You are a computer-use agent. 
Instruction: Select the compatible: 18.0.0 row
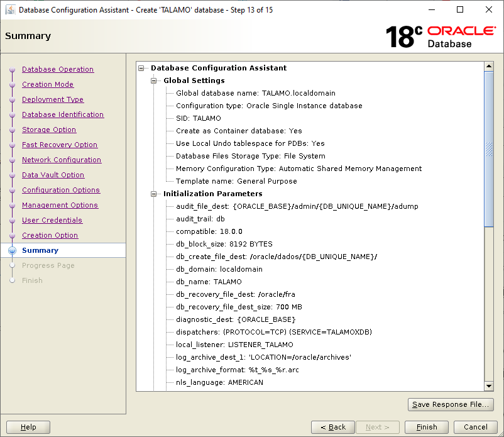(x=209, y=231)
